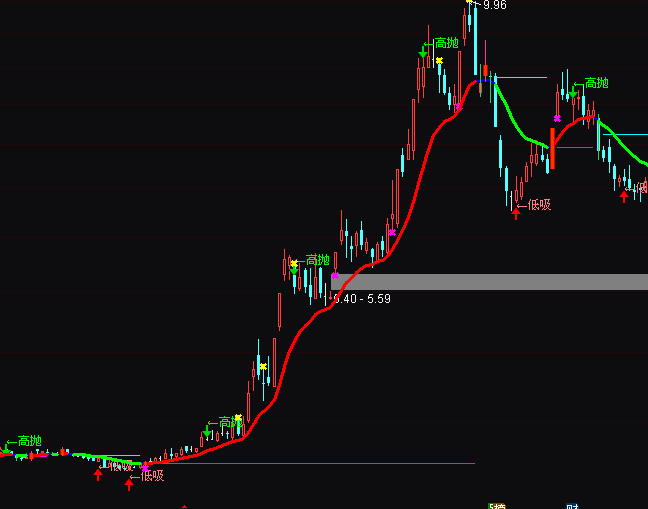Click the 高抛 label at the far left
The image size is (648, 509).
[x=30, y=441]
